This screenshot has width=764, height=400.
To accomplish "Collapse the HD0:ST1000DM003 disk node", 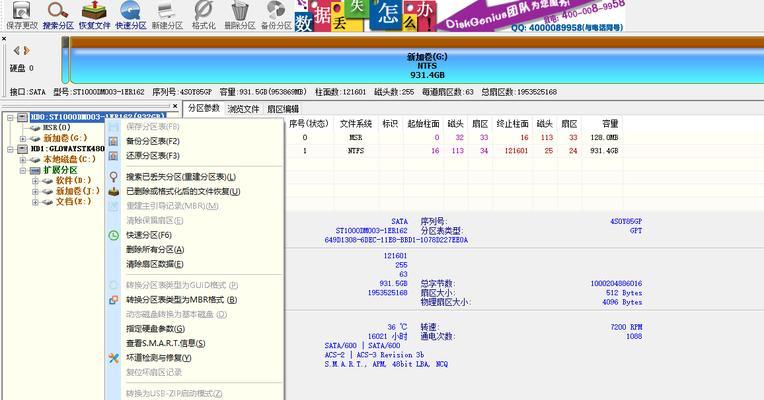I will tap(10, 117).
